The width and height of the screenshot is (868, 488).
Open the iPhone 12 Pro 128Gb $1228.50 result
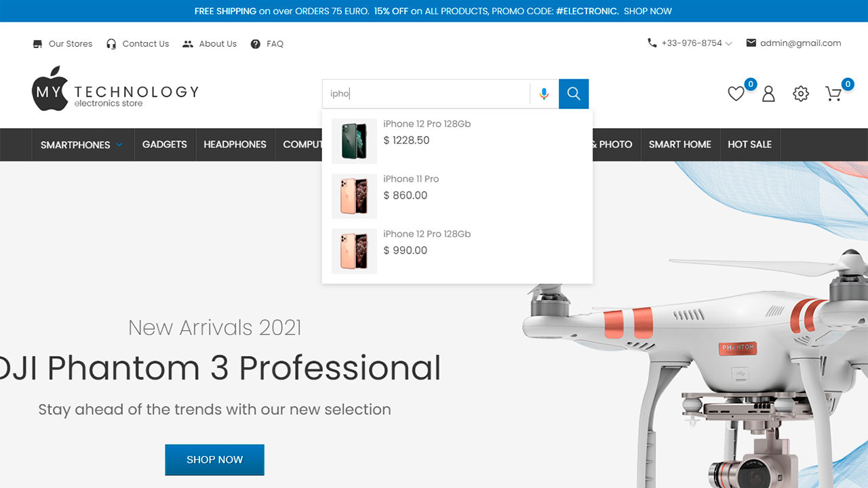tap(427, 124)
